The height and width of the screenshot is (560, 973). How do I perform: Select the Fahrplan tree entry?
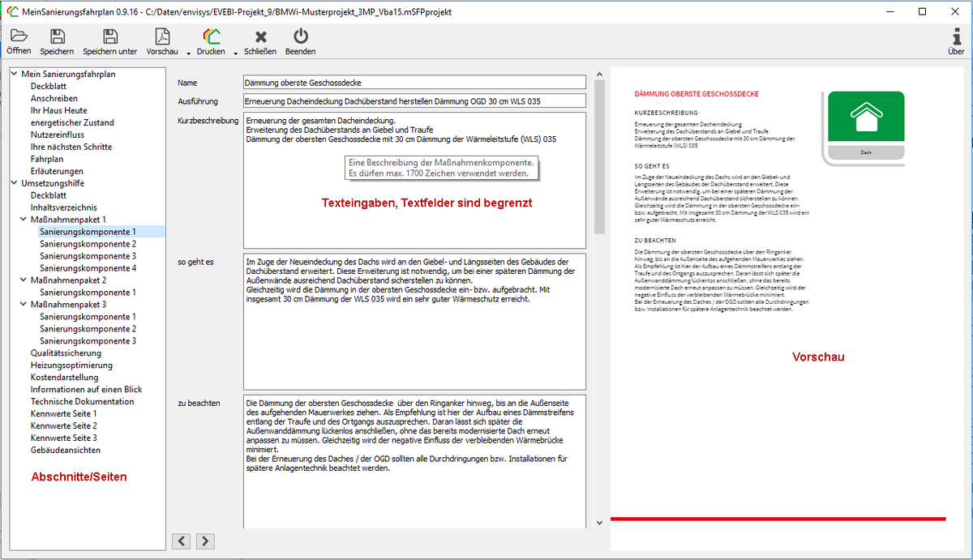[x=47, y=159]
